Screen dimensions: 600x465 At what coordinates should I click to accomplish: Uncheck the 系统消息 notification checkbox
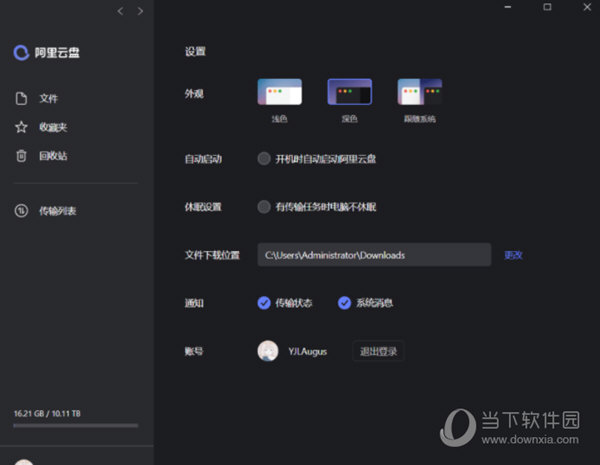tap(344, 303)
